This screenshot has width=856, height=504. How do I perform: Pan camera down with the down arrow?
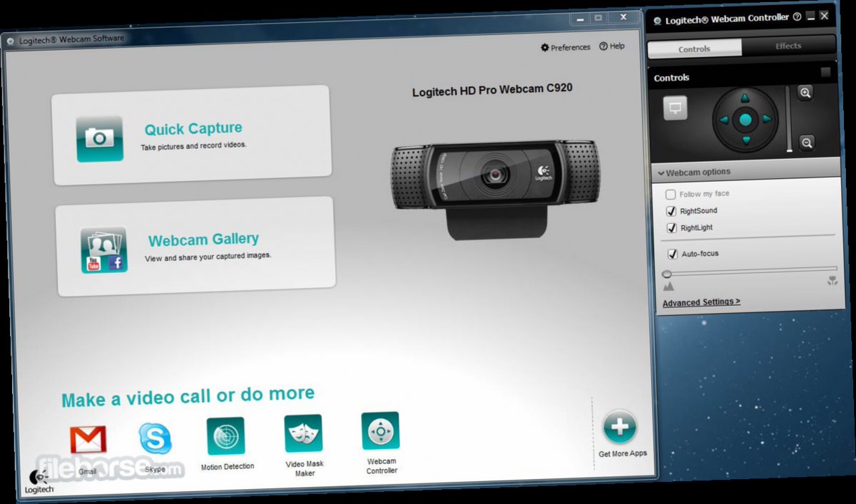pyautogui.click(x=745, y=140)
